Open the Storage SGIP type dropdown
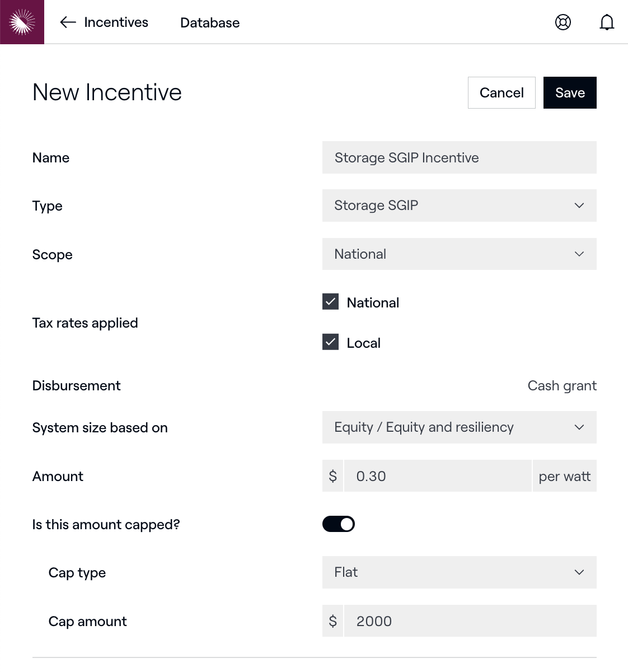 click(448, 206)
